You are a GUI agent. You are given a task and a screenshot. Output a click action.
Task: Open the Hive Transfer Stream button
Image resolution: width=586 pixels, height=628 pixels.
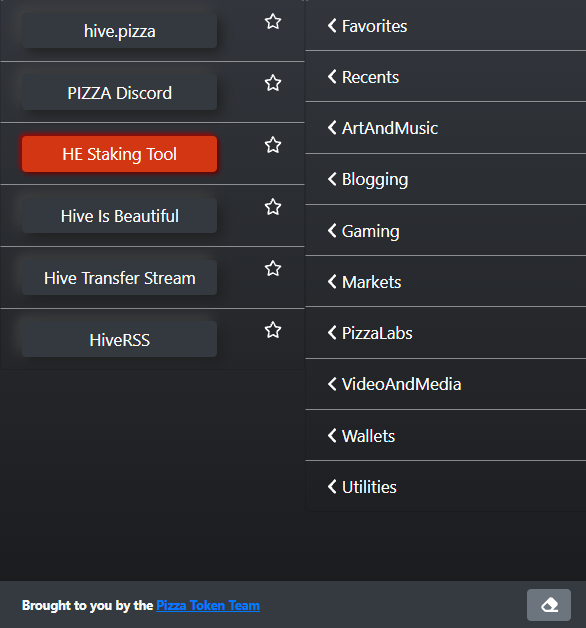[119, 278]
